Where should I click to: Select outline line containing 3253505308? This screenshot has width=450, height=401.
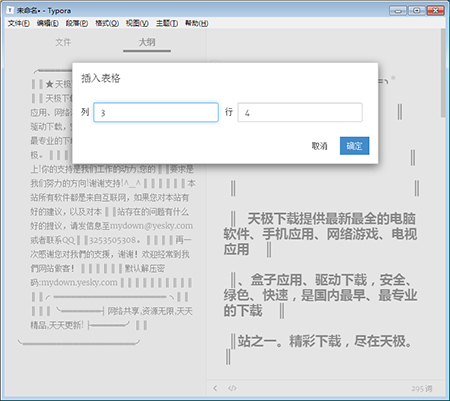click(x=111, y=240)
